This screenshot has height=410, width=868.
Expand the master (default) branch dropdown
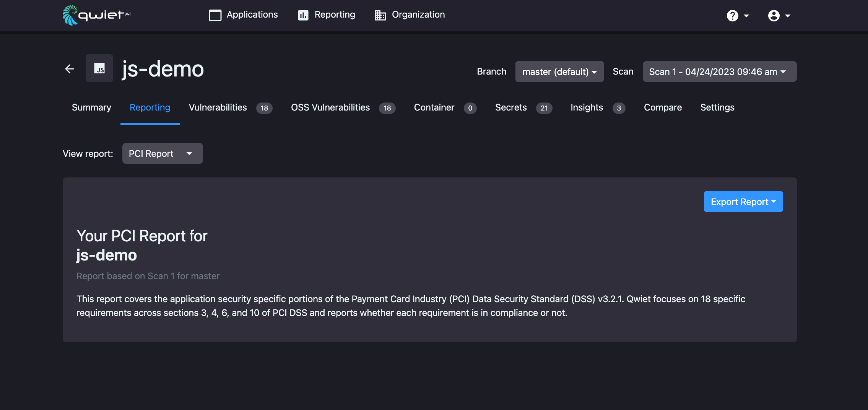coord(559,72)
